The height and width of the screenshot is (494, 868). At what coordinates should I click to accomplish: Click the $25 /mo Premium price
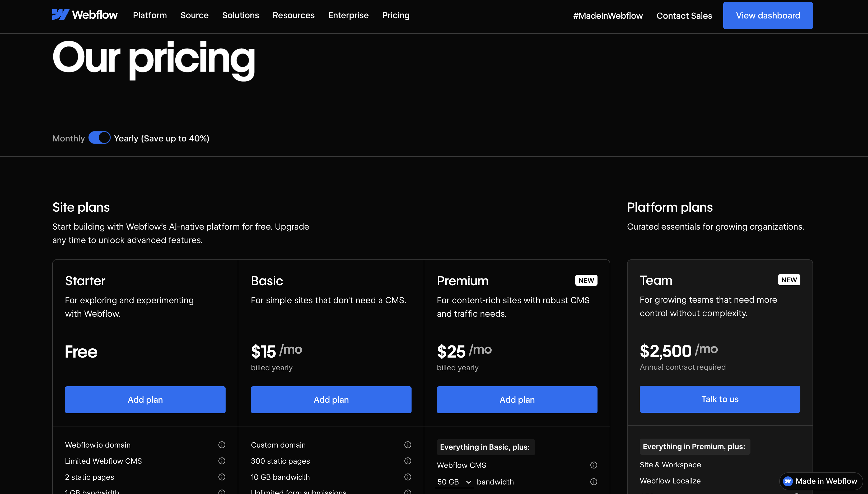pyautogui.click(x=464, y=351)
